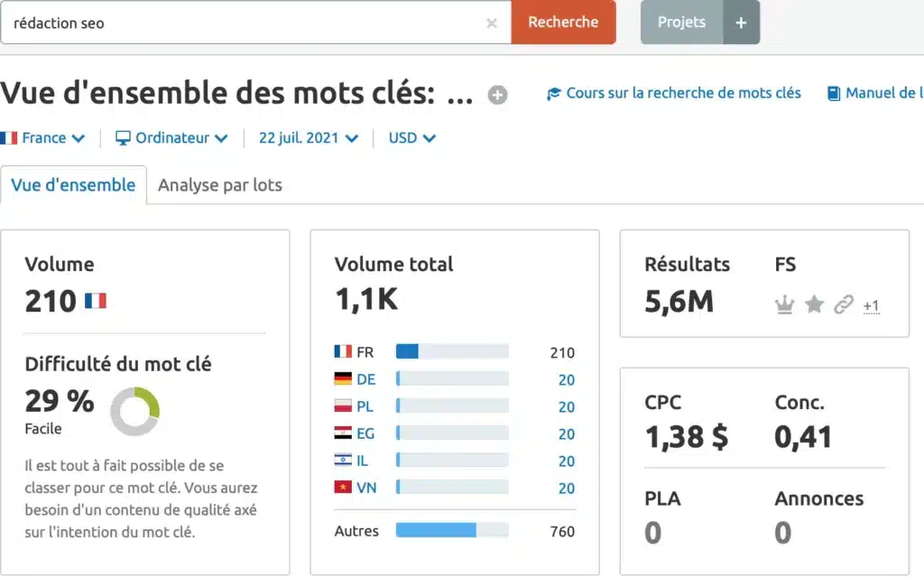Viewport: 924px width, 578px height.
Task: Clear the search field with the X icon
Action: click(492, 23)
